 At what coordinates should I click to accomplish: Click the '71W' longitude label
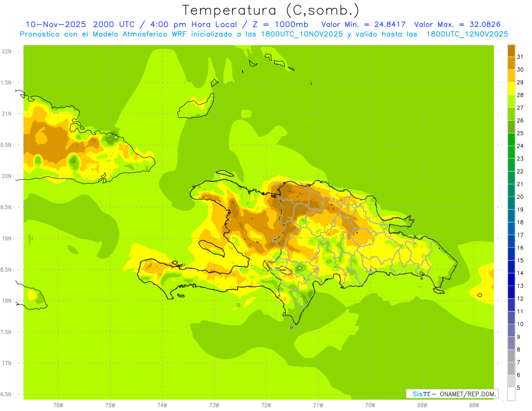tap(318, 405)
